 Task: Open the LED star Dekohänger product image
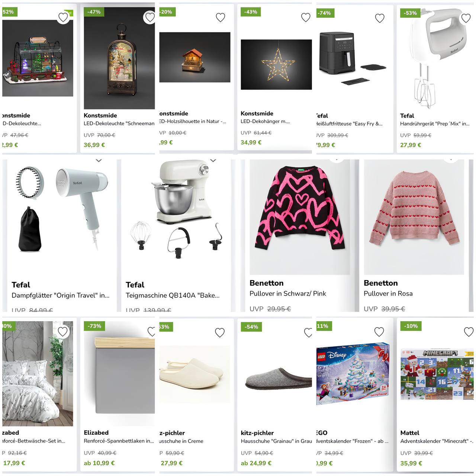point(276,64)
